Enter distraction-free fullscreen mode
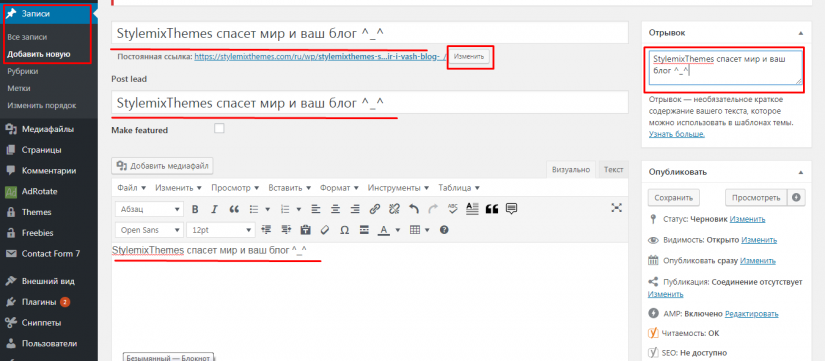 tap(616, 208)
